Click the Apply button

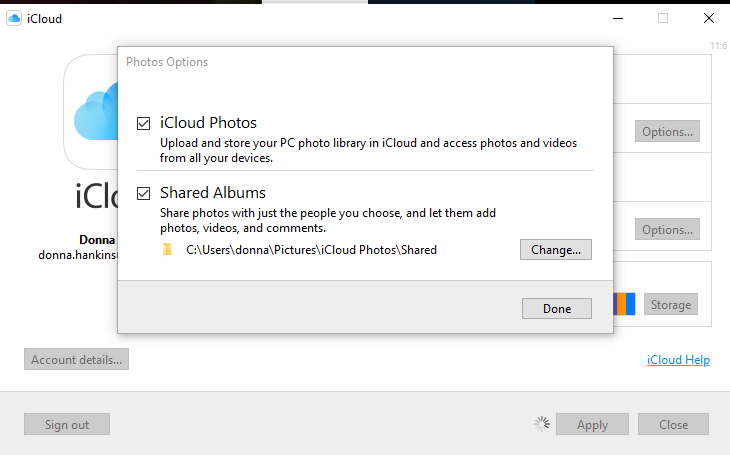[592, 424]
